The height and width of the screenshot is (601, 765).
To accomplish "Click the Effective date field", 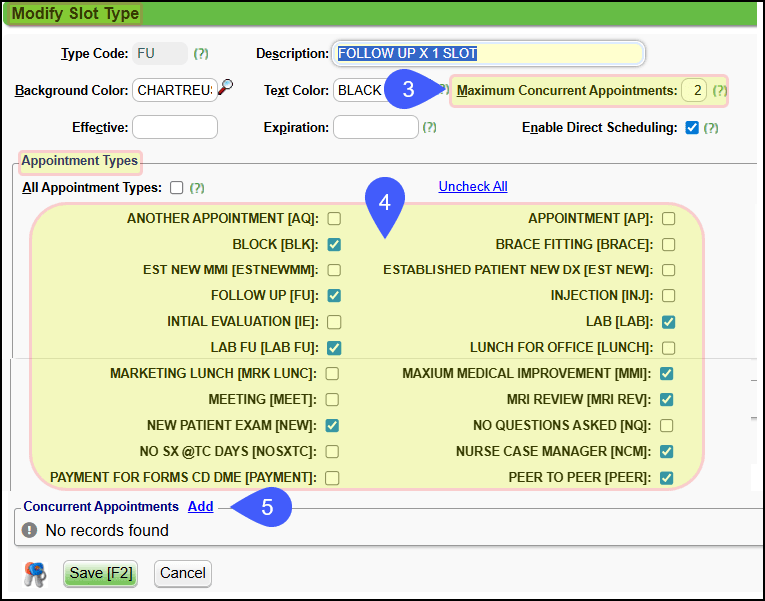I will click(175, 127).
